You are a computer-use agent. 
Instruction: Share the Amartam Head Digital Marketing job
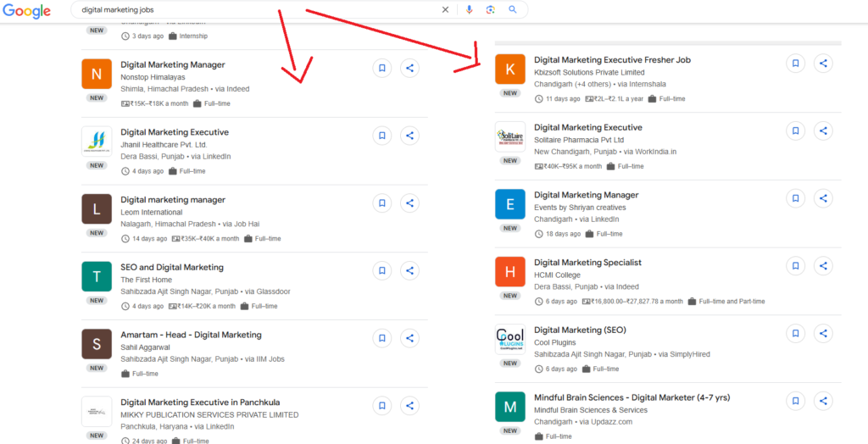pyautogui.click(x=409, y=338)
